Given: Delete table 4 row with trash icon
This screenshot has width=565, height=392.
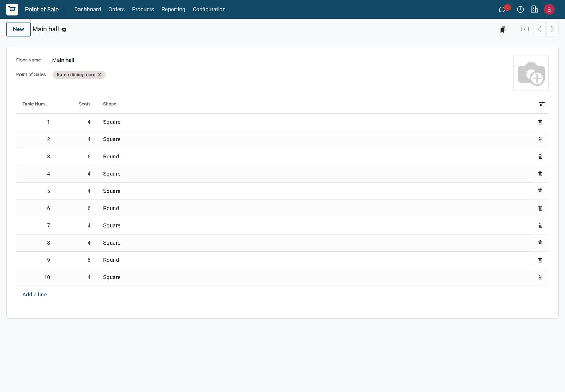Looking at the screenshot, I should click(x=540, y=174).
